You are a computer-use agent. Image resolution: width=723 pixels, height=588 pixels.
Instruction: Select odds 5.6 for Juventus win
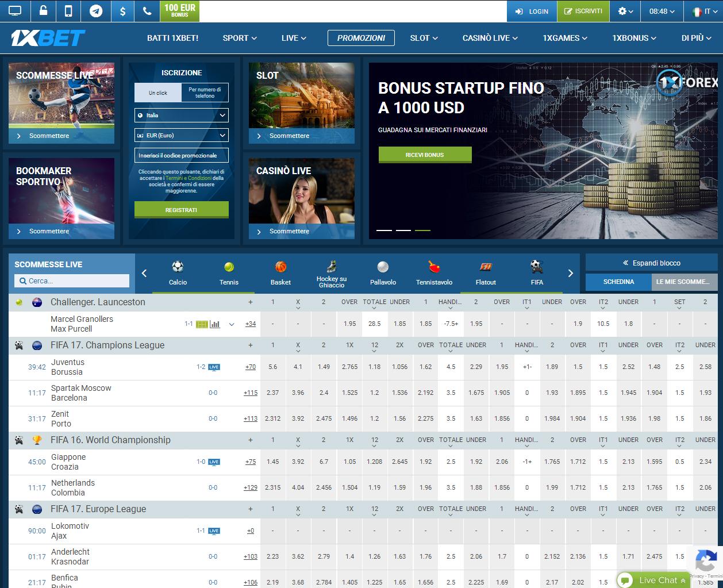[x=272, y=367]
